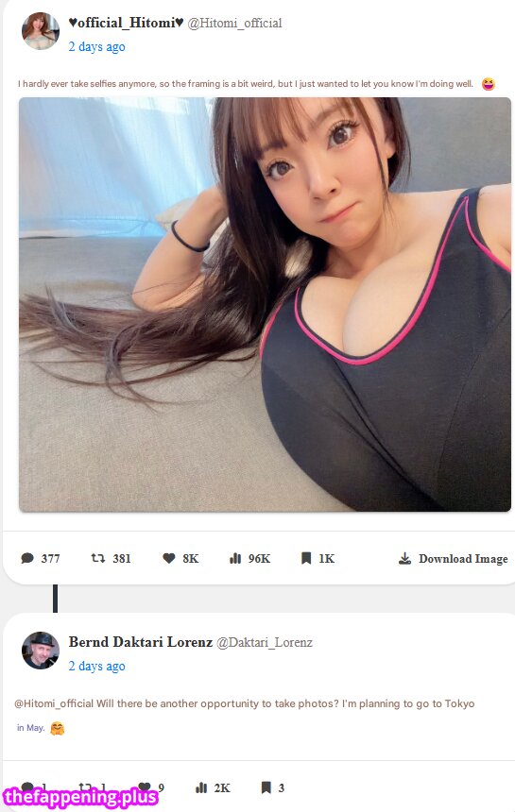This screenshot has width=515, height=812.
Task: Open the official_Hitomi profile avatar
Action: click(41, 31)
